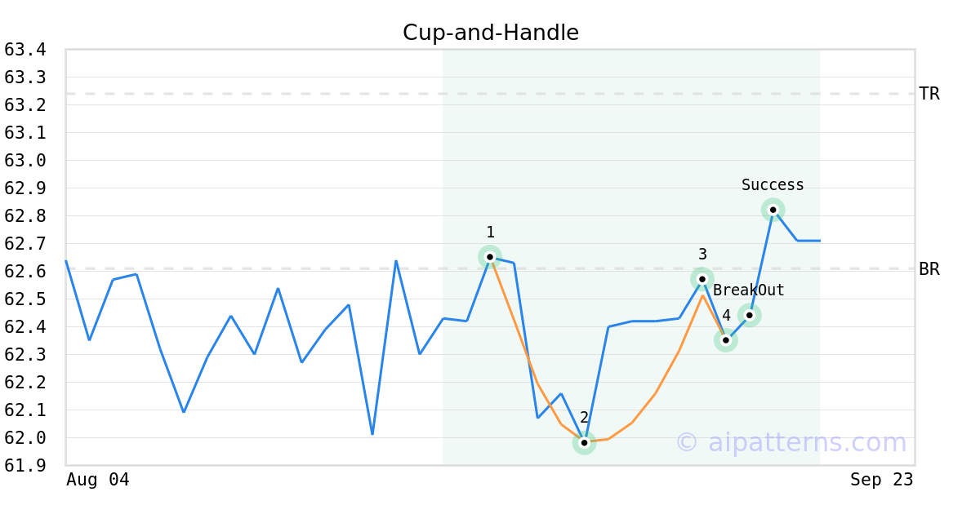
Task: Click the 61.9 y-axis price label
Action: click(x=24, y=465)
